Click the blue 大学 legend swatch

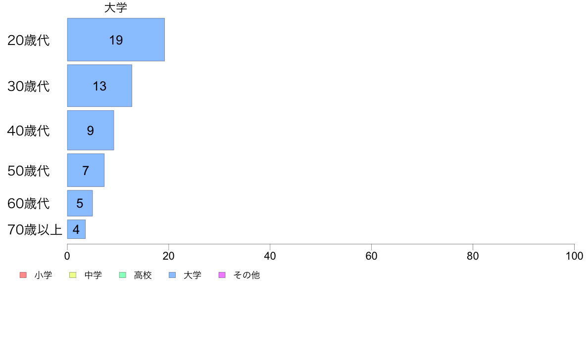[172, 275]
